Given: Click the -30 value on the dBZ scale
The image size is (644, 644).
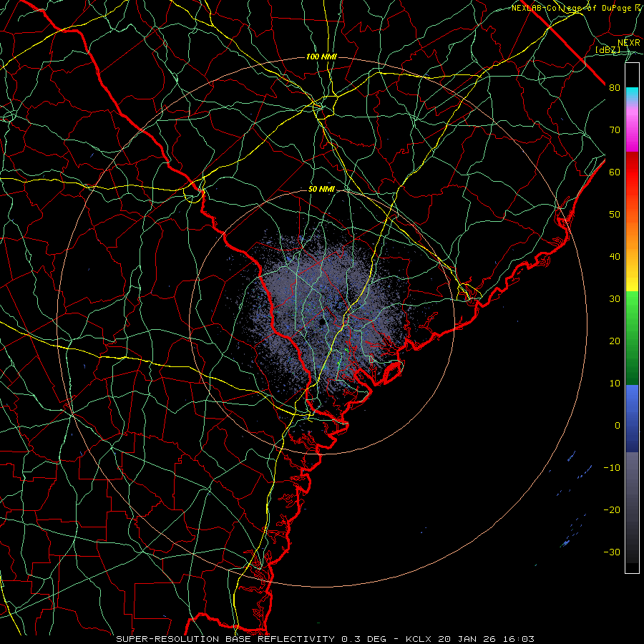Looking at the screenshot, I should click(612, 552).
